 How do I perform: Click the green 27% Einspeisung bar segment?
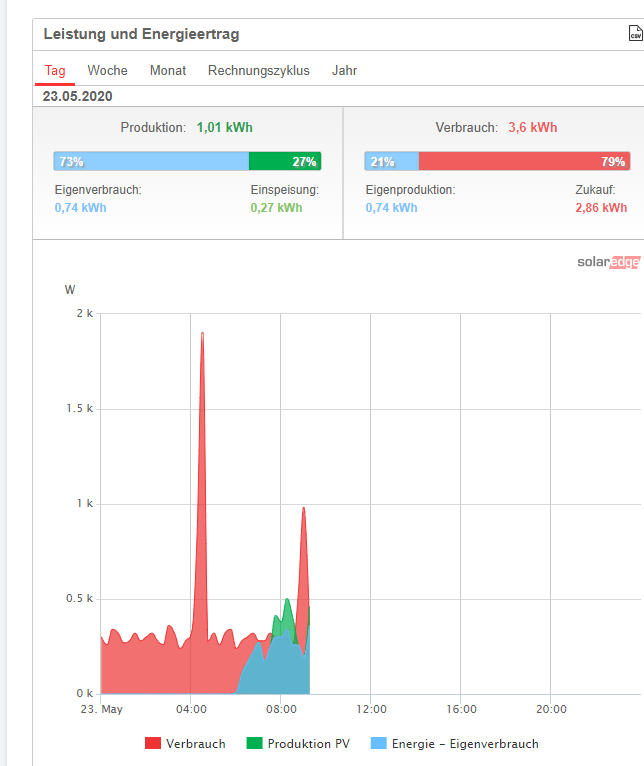click(x=285, y=161)
